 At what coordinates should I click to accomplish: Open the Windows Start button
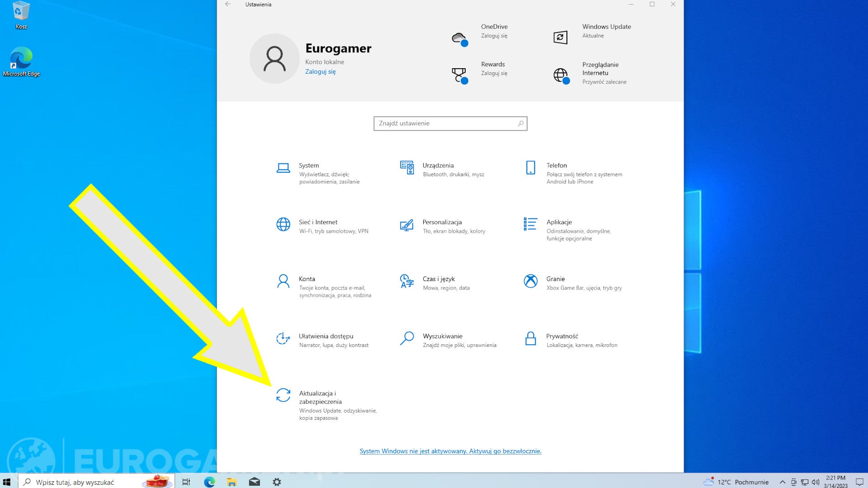click(x=7, y=482)
